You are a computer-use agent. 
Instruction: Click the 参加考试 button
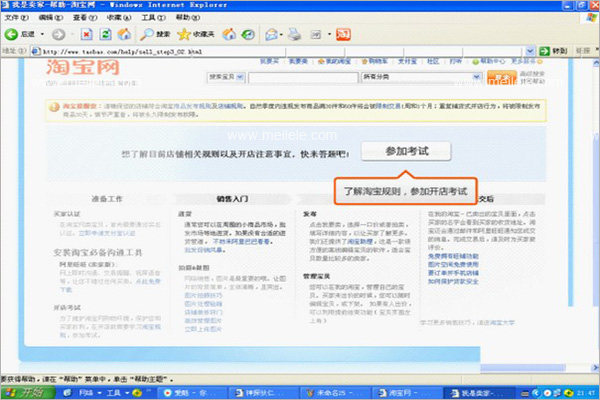(x=406, y=151)
